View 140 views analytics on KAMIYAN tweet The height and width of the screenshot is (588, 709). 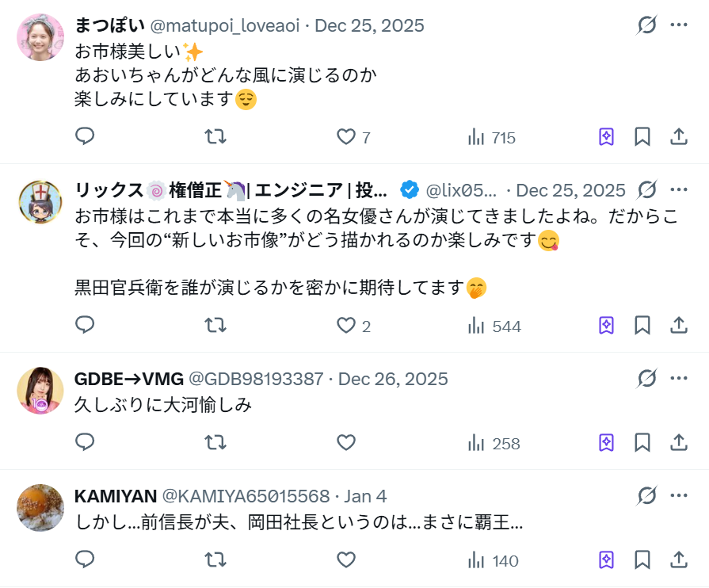(x=493, y=561)
